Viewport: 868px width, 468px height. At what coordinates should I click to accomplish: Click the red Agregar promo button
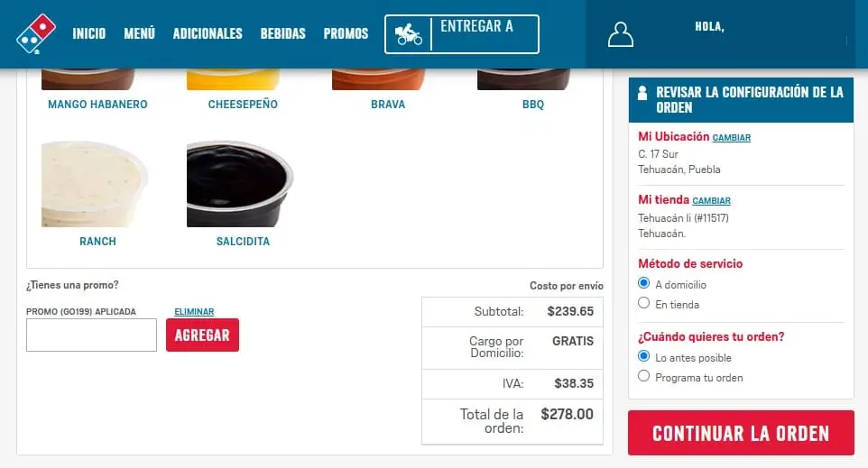(x=203, y=335)
